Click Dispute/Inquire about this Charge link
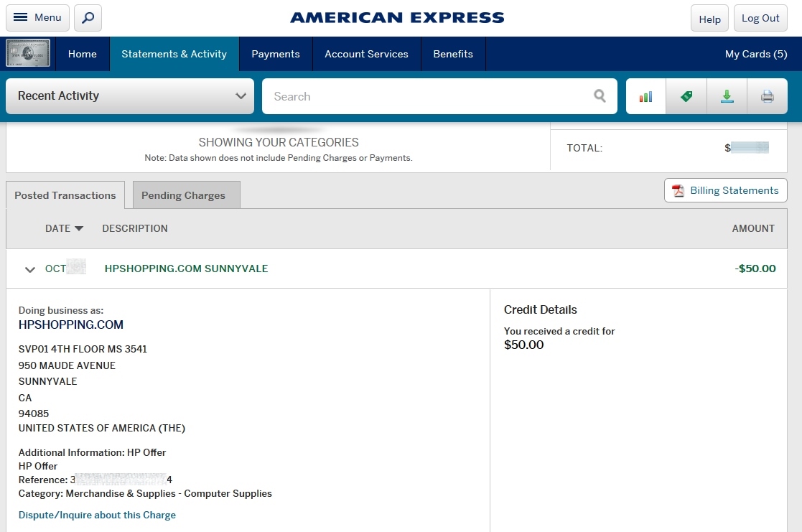This screenshot has width=802, height=532. [97, 515]
